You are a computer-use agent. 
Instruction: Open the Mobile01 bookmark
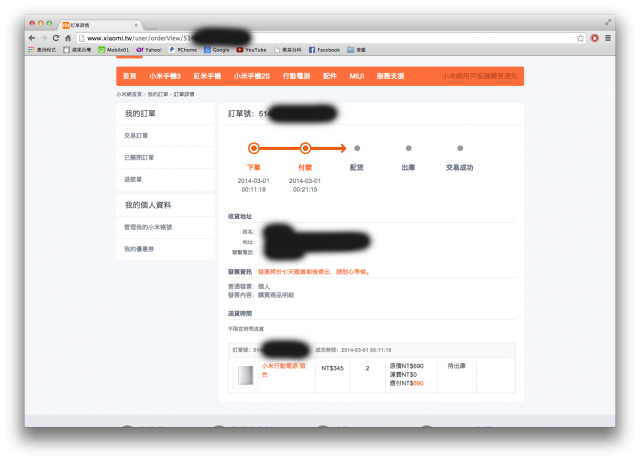tap(113, 50)
